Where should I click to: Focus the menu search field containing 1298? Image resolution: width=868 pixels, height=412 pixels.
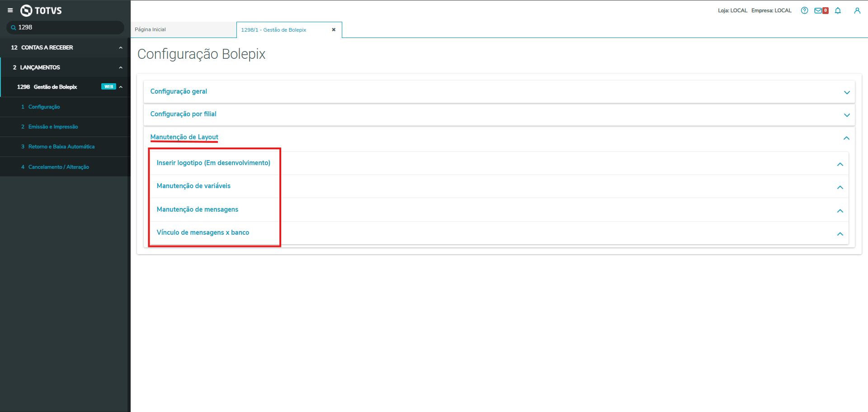[x=66, y=28]
